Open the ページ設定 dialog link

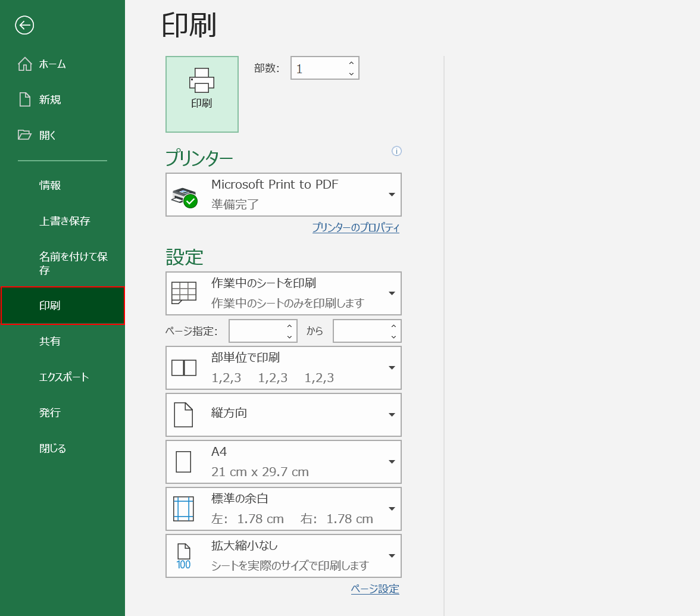point(375,589)
